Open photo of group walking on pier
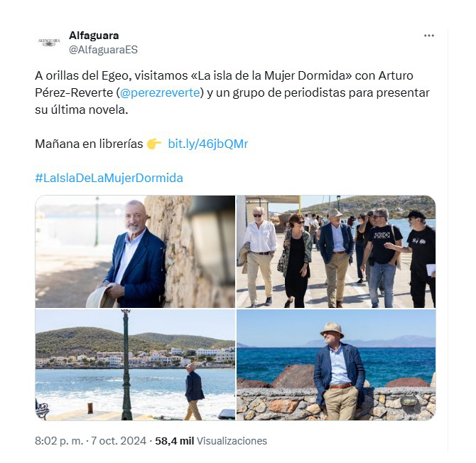The width and height of the screenshot is (476, 463). tap(336, 252)
